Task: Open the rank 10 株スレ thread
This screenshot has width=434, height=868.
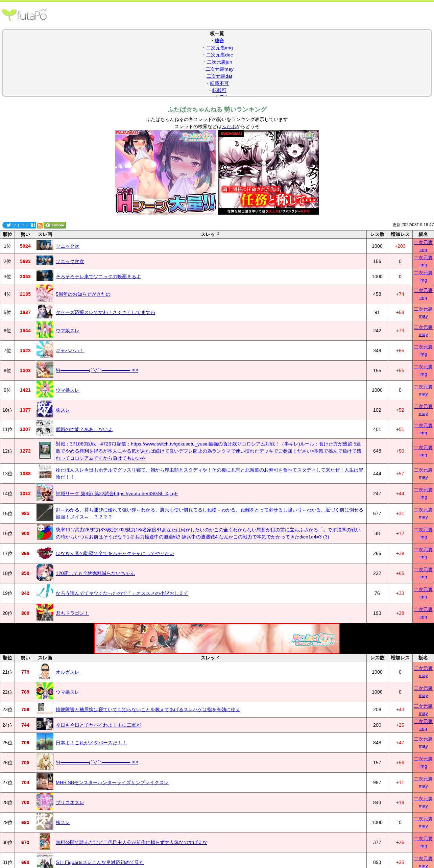Action: tap(63, 410)
